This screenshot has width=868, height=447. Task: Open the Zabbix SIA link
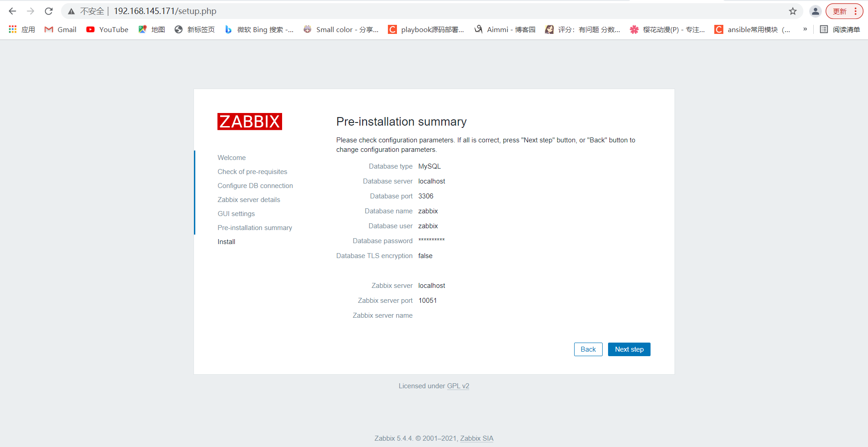coord(476,438)
